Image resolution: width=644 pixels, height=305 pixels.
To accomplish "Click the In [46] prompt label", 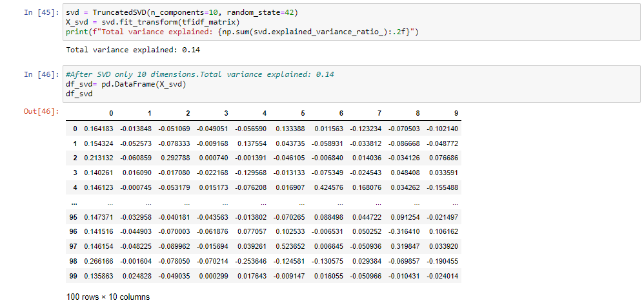I will coord(41,74).
